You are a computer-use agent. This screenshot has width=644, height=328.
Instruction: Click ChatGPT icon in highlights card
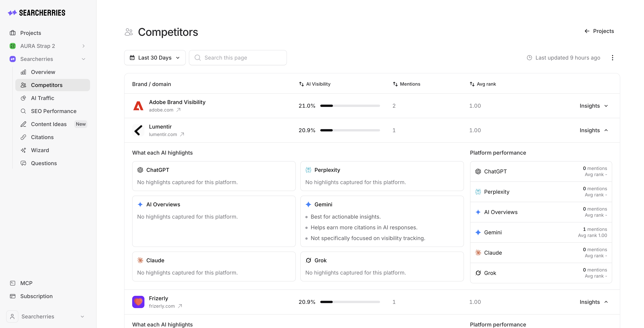[140, 170]
